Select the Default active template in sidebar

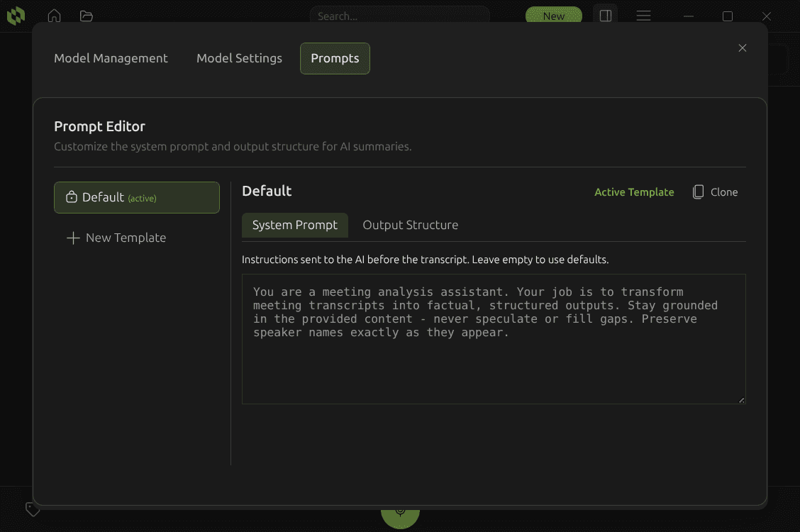coord(136,197)
